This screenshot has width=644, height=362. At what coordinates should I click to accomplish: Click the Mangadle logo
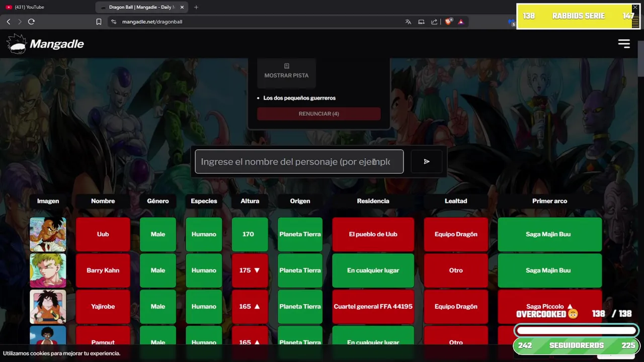46,44
